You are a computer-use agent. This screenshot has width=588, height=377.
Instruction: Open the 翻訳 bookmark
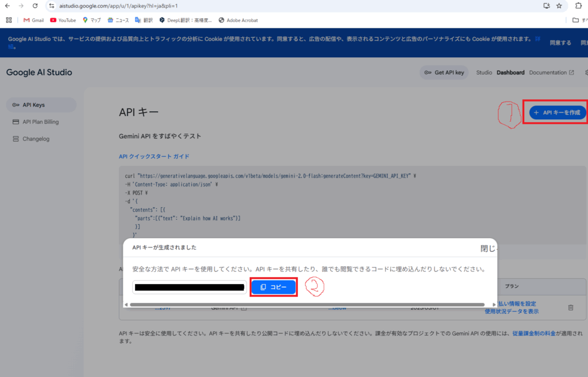(144, 20)
